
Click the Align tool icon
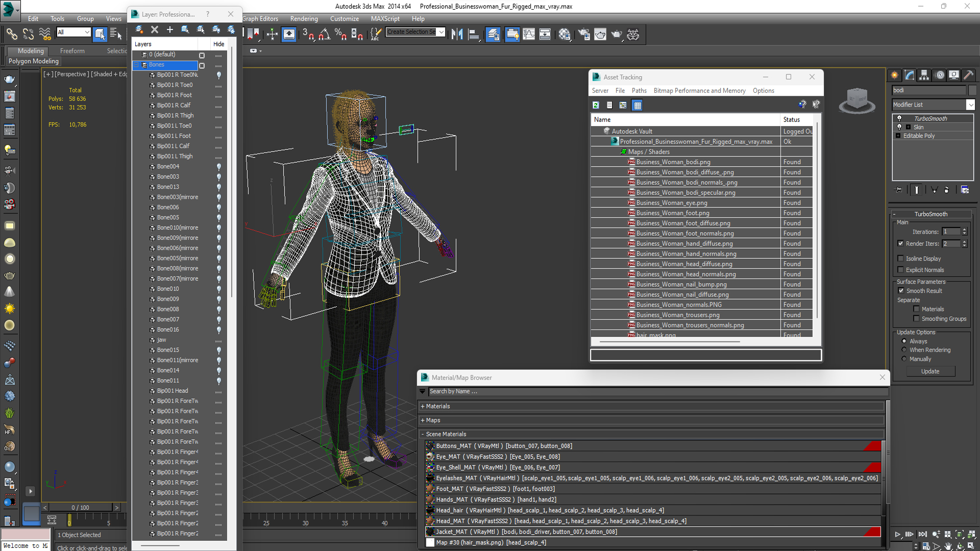[x=474, y=34]
